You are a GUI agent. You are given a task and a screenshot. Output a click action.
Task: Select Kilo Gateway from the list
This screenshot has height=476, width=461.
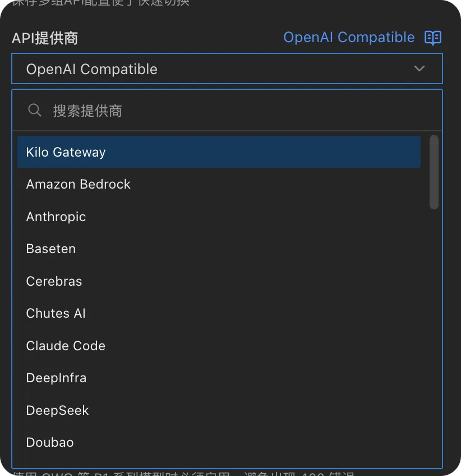click(219, 152)
